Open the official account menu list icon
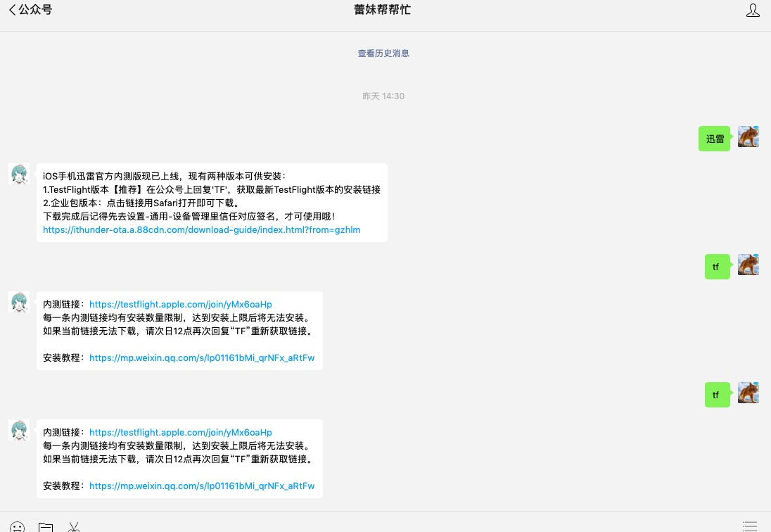The width and height of the screenshot is (771, 532). pyautogui.click(x=750, y=526)
